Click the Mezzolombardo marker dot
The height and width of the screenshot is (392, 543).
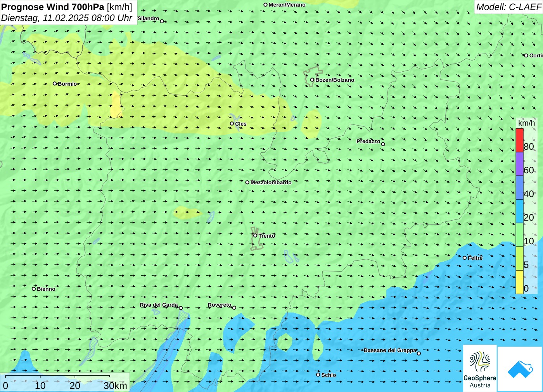[247, 182]
